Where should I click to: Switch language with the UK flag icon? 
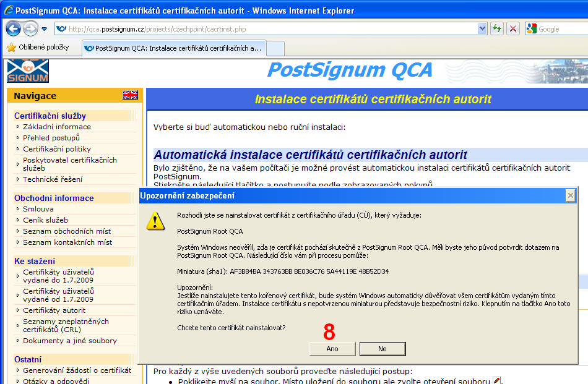coord(130,95)
